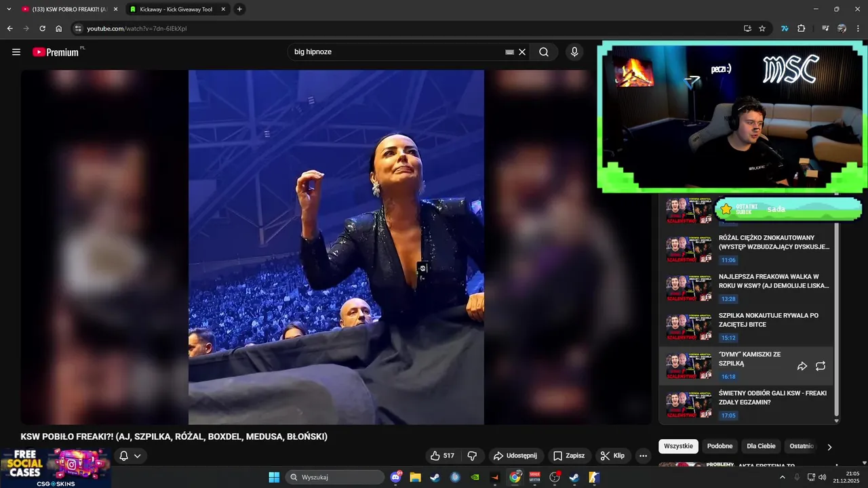The height and width of the screenshot is (488, 868).
Task: Open Chrome three-dot menu
Action: point(859,28)
